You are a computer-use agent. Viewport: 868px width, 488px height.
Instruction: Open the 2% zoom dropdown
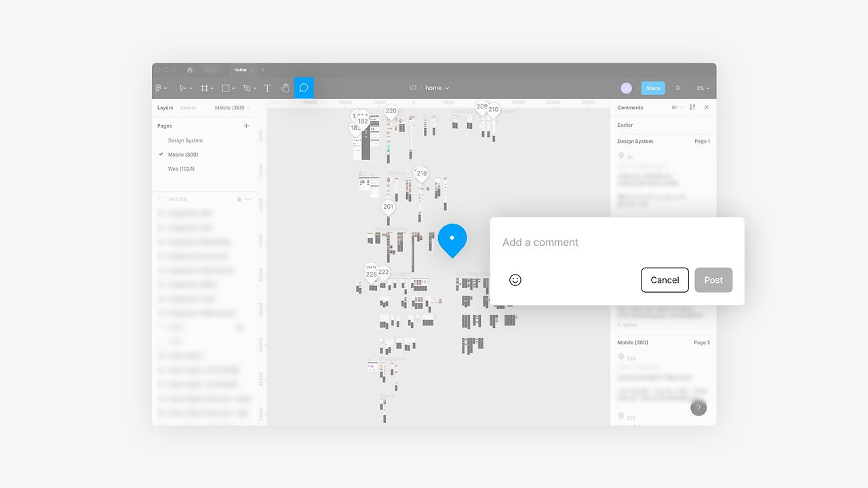(x=703, y=88)
